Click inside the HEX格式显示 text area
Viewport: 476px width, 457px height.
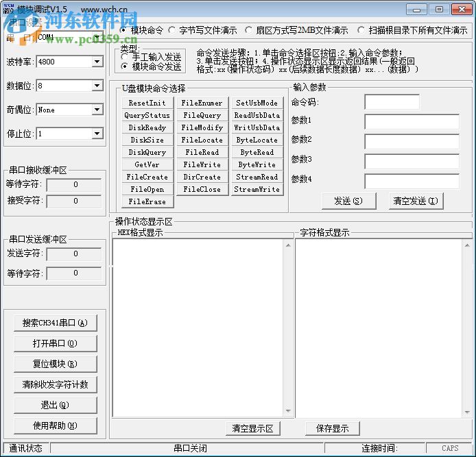[198, 328]
